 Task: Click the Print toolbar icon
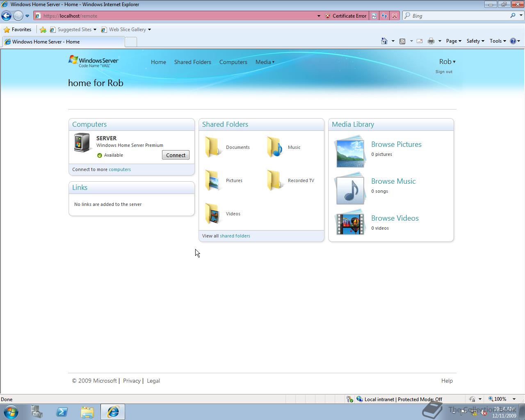pos(431,41)
